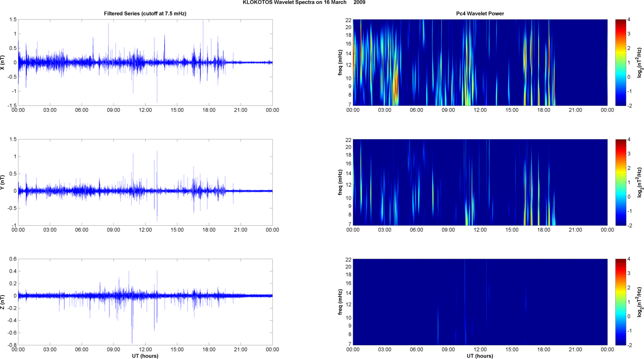Select the Y component time series plot
Screen dimensions: 644x359
(145, 182)
